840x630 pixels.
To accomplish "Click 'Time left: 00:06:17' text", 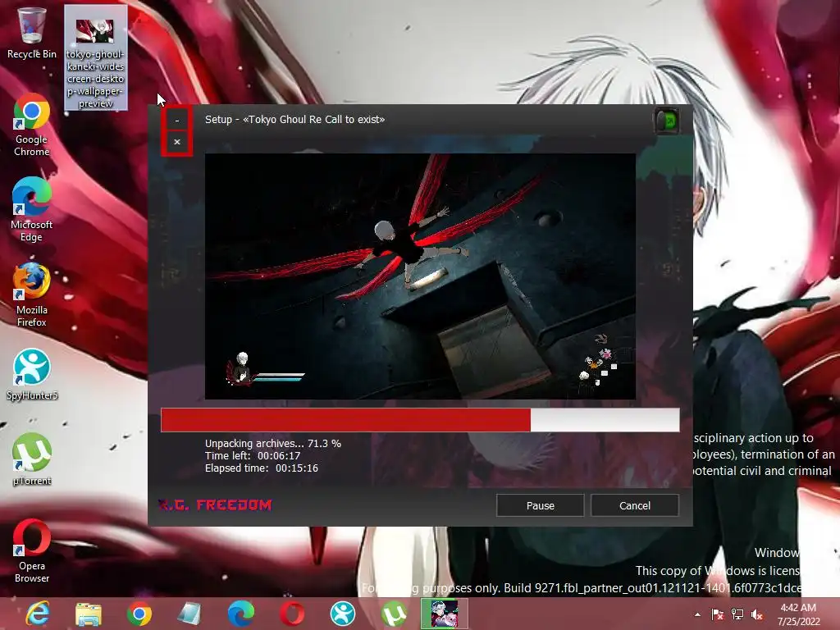I will coord(253,456).
